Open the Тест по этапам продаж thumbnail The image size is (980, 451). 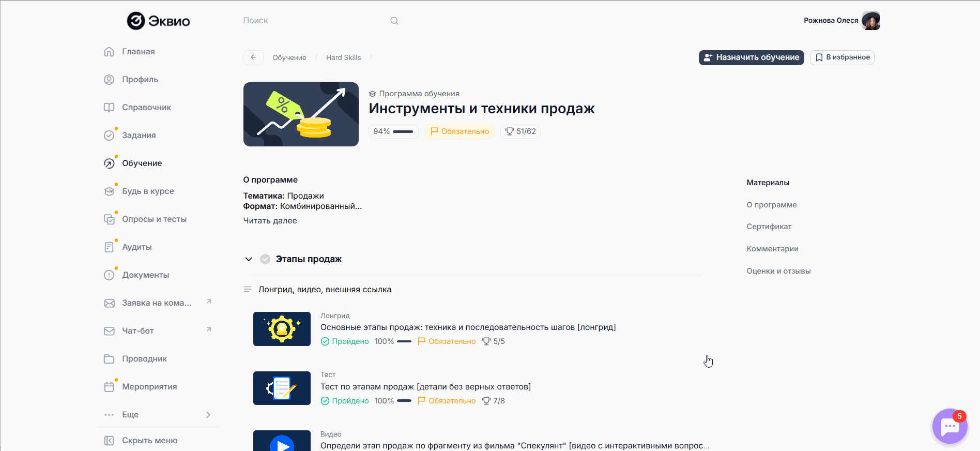[282, 388]
